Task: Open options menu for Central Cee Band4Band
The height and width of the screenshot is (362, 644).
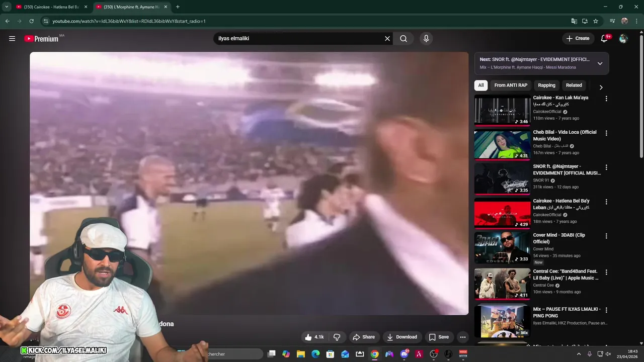Action: pyautogui.click(x=606, y=272)
